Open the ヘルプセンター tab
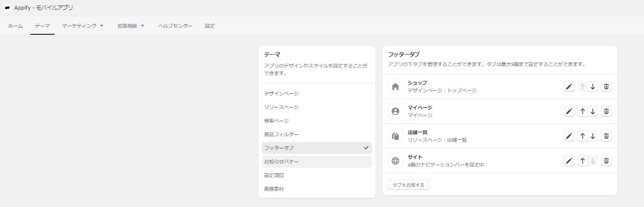Image resolution: width=644 pixels, height=207 pixels. tap(175, 26)
